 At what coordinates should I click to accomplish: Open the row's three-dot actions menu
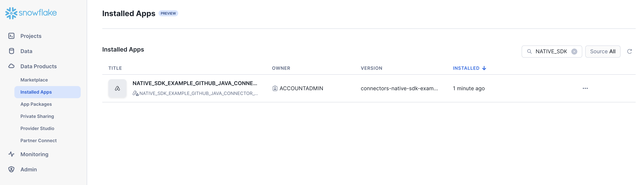pyautogui.click(x=585, y=88)
